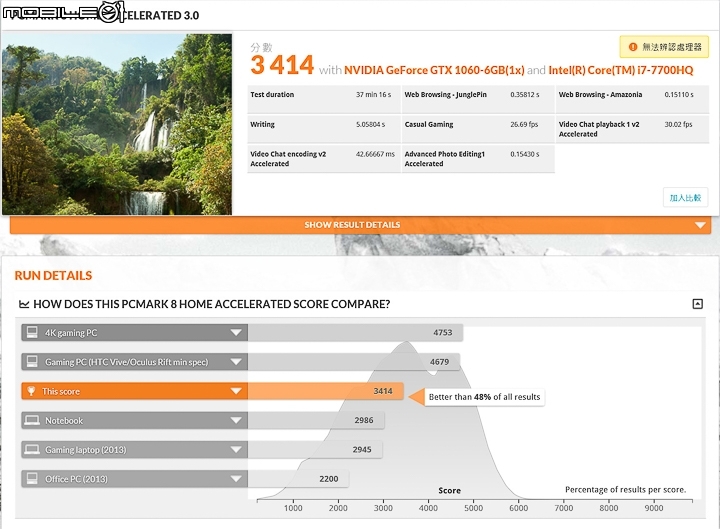Click the orange warning icon in the processor notice
Screen dimensions: 720x529
click(633, 47)
